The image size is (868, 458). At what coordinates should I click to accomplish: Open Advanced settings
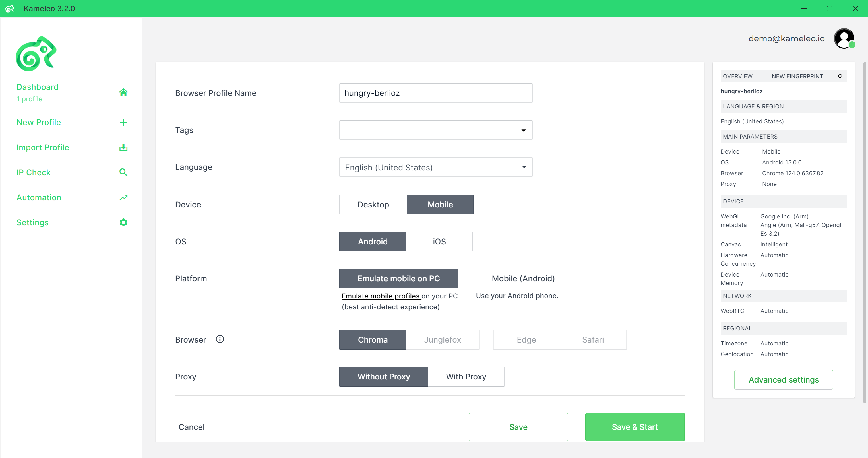tap(784, 380)
